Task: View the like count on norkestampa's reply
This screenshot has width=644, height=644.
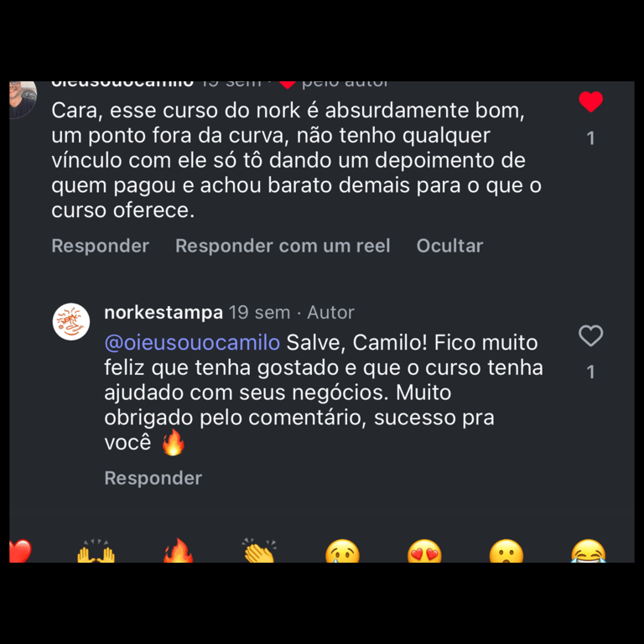Action: coord(590,372)
